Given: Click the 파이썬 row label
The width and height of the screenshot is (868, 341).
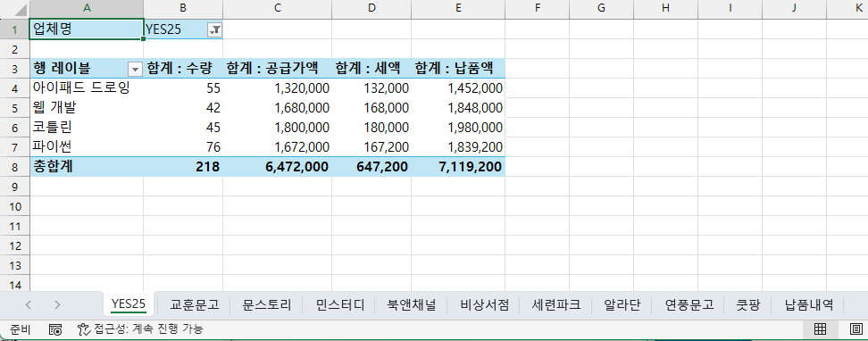Looking at the screenshot, I should (87, 147).
